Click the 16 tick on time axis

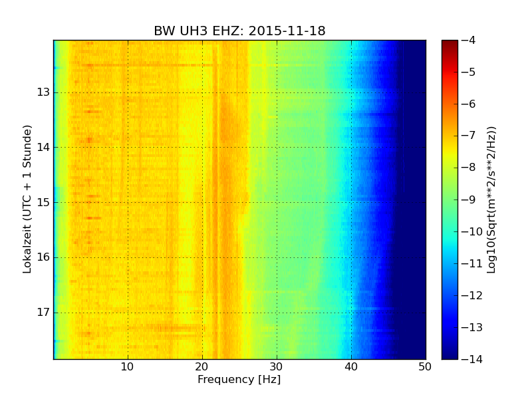[43, 257]
